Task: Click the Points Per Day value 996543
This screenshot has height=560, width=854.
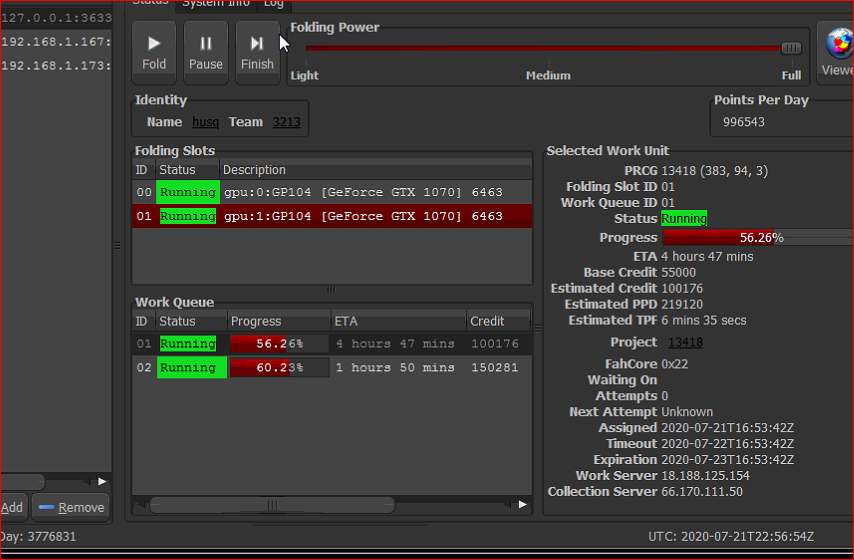Action: click(x=743, y=122)
